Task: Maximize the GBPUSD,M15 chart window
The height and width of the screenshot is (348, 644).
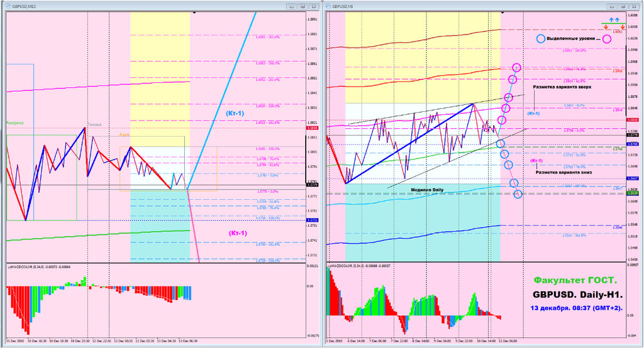Action: tap(303, 6)
